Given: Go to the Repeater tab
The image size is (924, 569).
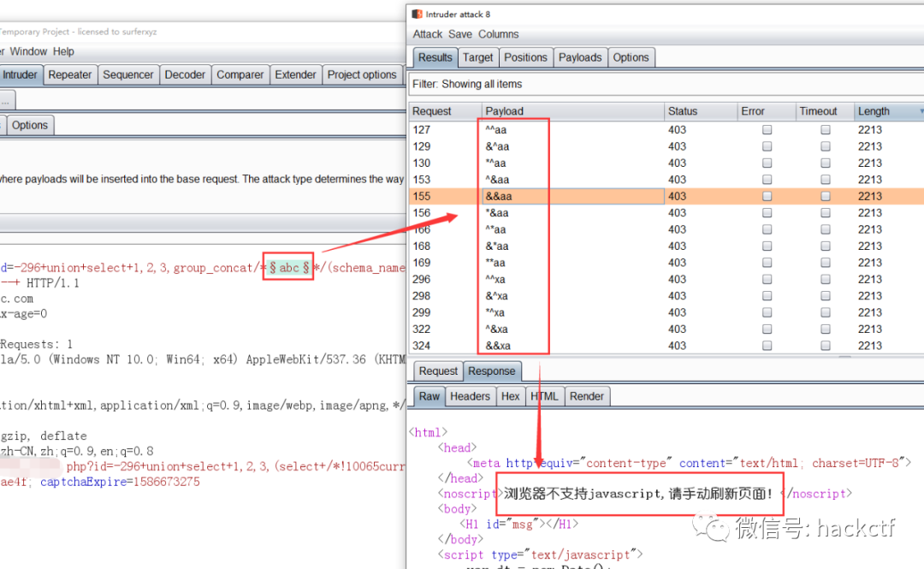Looking at the screenshot, I should point(69,75).
